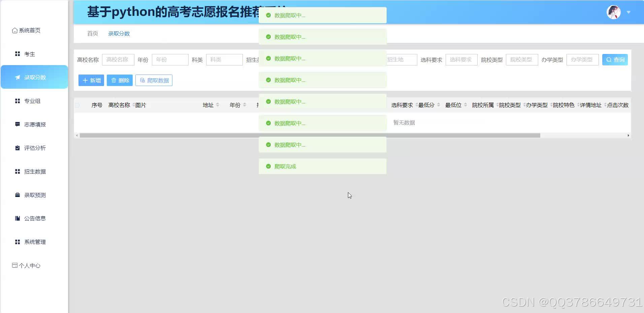Screen dimensions: 644x313
Task: Open 志愿填报 menu item
Action: click(35, 124)
